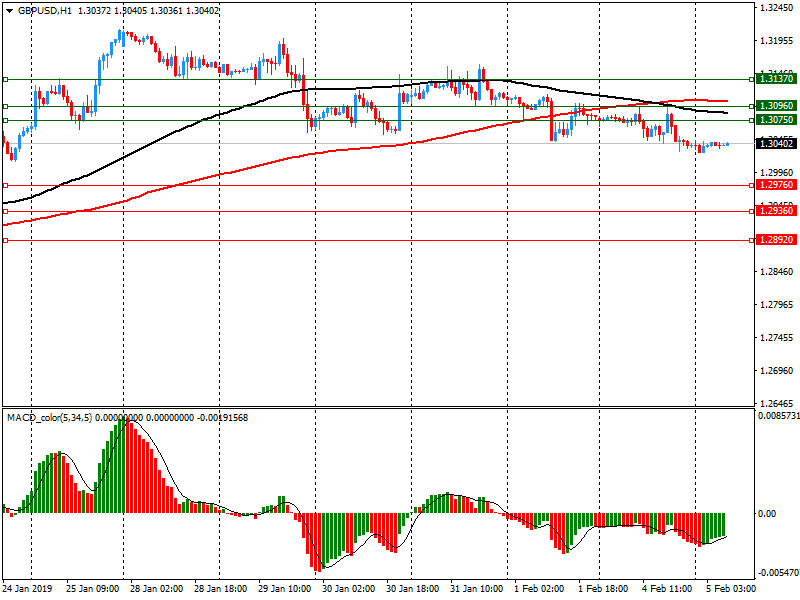
Task: Click the 31 Jan 10:00 time label
Action: coord(475,591)
